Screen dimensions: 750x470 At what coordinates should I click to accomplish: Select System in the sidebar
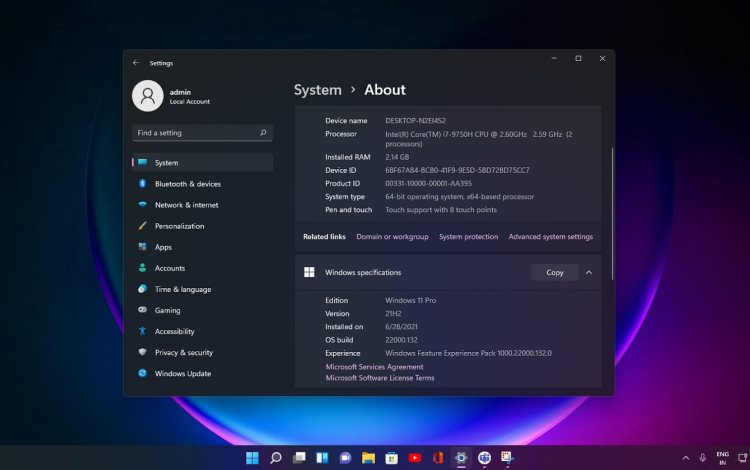[x=166, y=163]
